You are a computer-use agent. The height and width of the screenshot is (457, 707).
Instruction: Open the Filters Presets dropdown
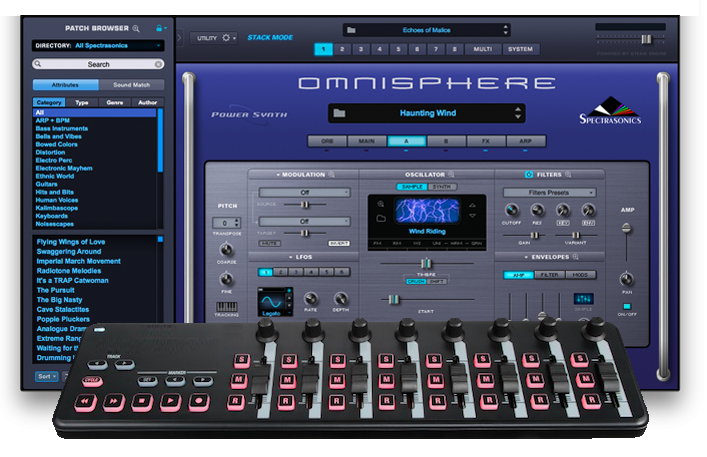tap(550, 192)
